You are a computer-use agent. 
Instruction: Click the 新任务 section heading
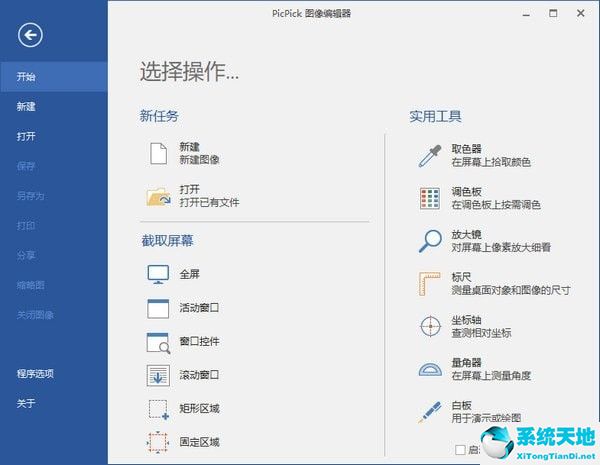pyautogui.click(x=159, y=116)
